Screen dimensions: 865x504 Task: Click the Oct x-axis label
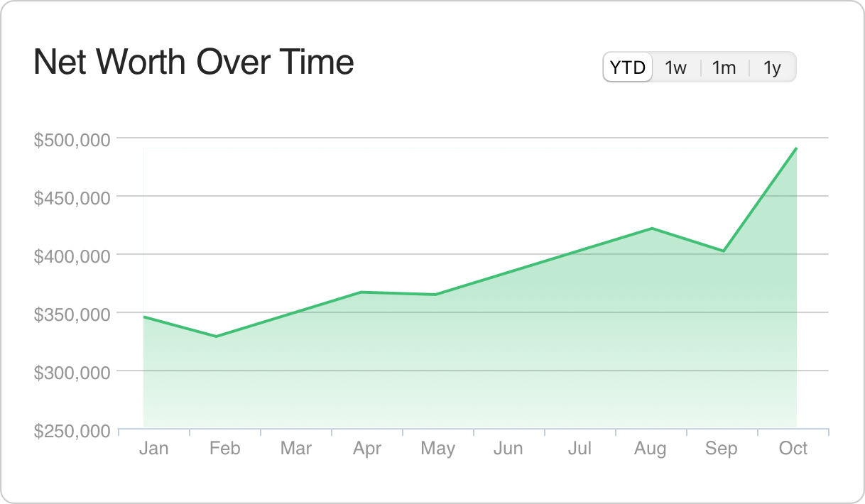[793, 449]
